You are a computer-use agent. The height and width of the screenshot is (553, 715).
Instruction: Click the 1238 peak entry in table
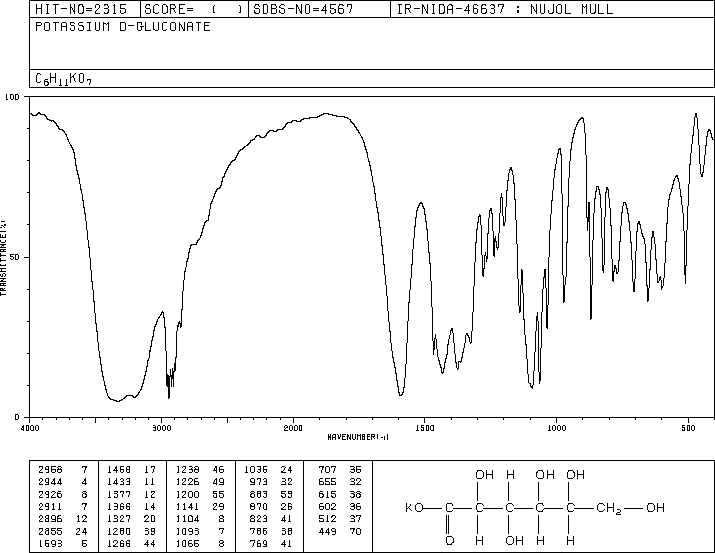coord(201,470)
